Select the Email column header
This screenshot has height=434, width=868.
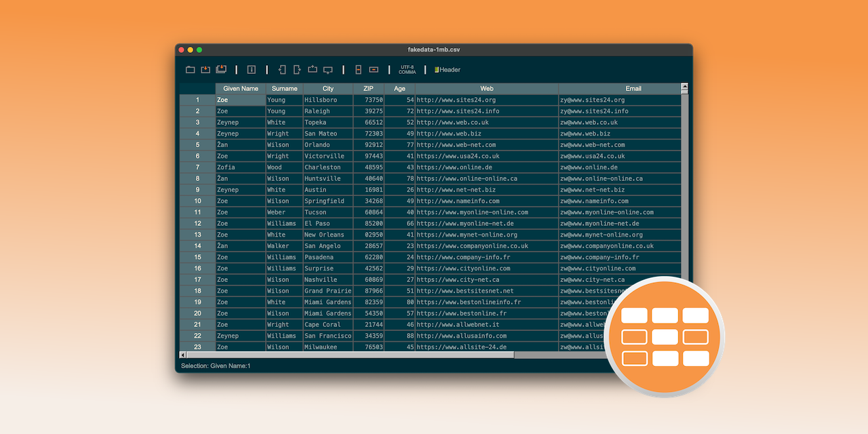633,89
